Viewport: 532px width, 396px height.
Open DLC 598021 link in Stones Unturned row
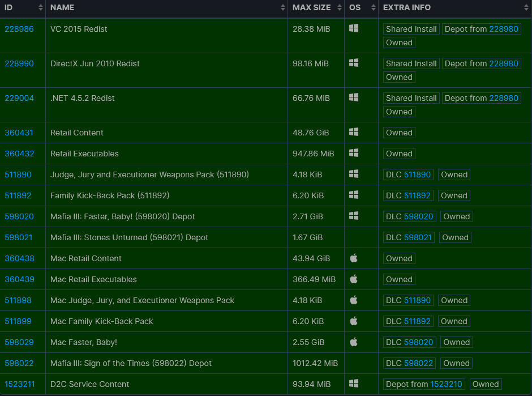click(418, 238)
